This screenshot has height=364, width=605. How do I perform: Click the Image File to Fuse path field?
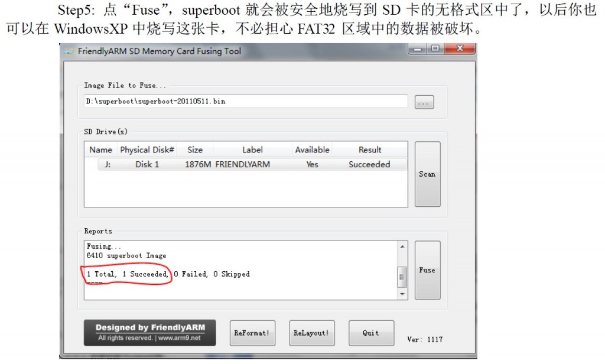click(x=246, y=101)
